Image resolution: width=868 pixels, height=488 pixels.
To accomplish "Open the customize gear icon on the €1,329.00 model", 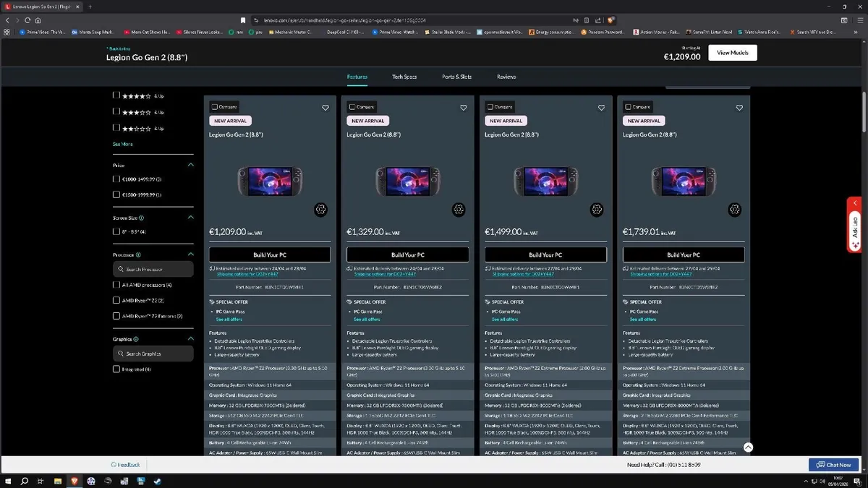I will 459,210.
